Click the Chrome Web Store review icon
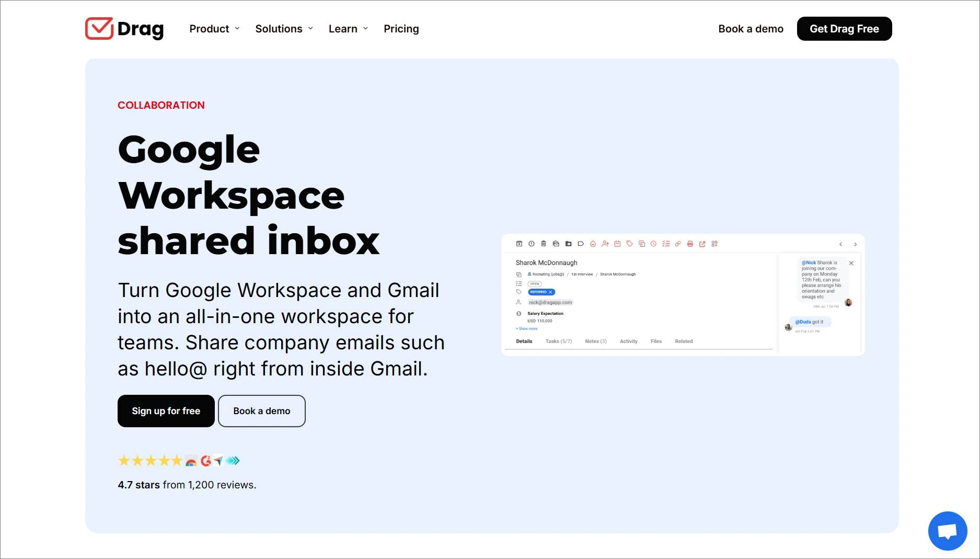The height and width of the screenshot is (559, 980). (x=191, y=461)
